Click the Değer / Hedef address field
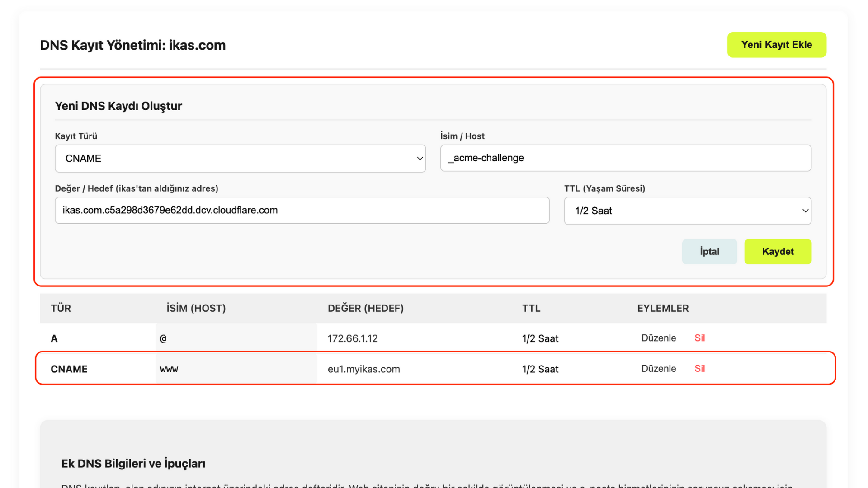This screenshot has width=868, height=488. point(302,210)
